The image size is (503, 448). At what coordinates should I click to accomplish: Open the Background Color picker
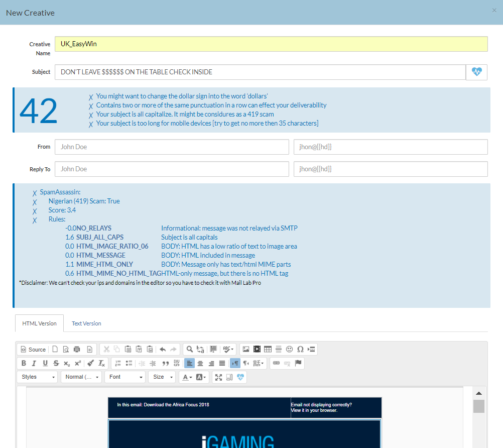pyautogui.click(x=201, y=377)
